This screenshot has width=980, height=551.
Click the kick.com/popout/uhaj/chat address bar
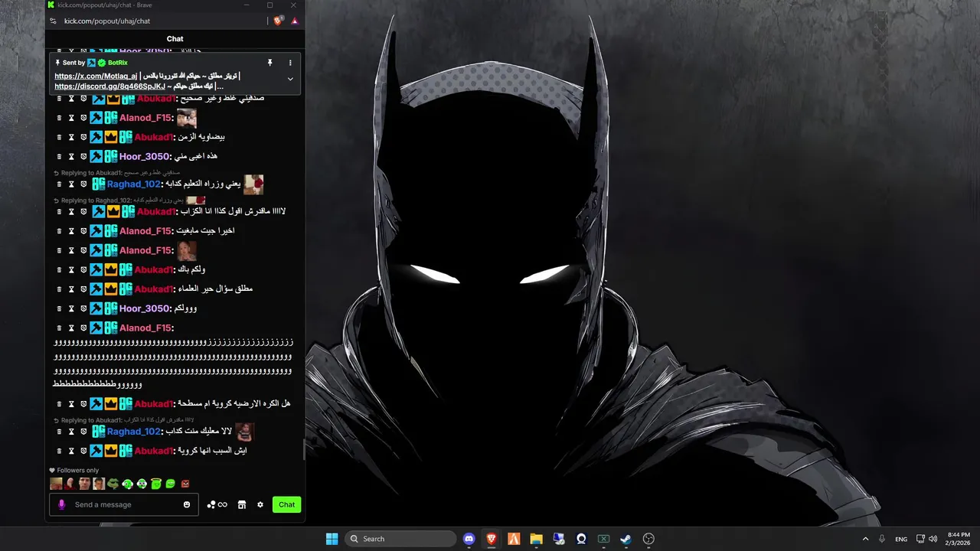(107, 21)
